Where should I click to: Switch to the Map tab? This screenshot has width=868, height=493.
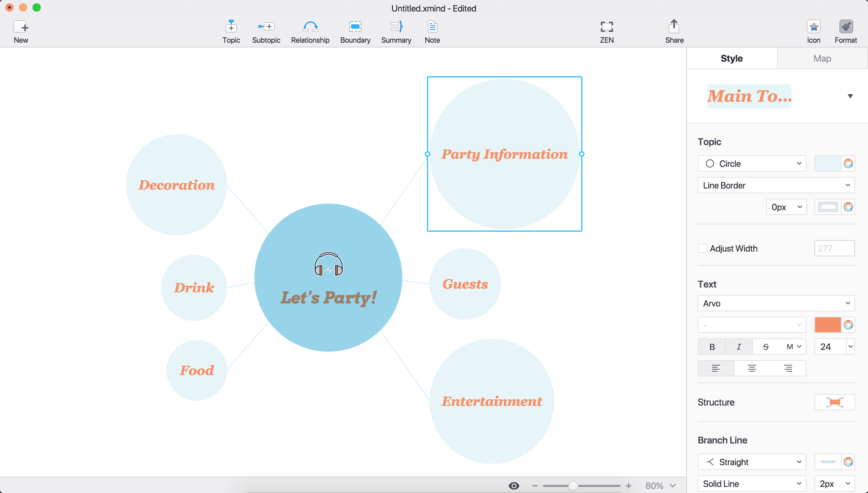[x=822, y=58]
